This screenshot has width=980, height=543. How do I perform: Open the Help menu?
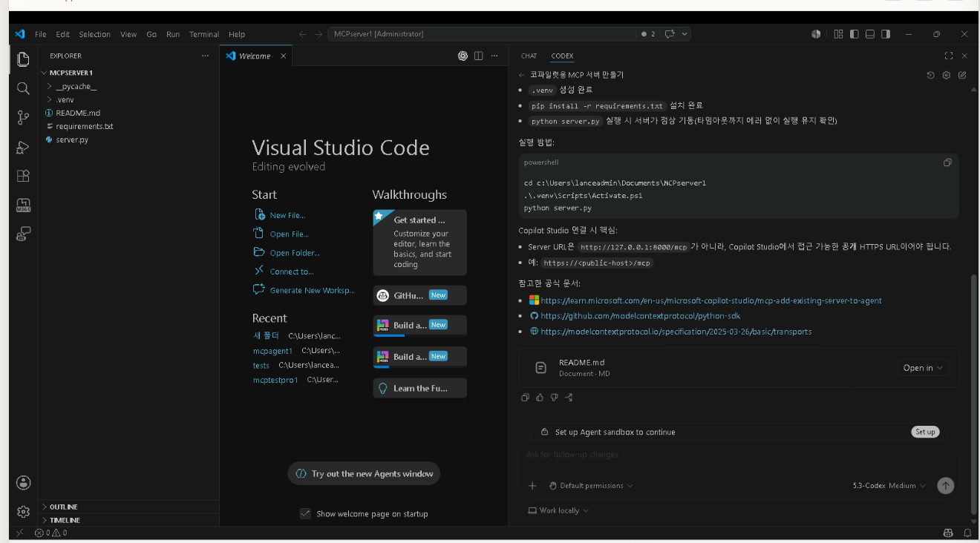[x=237, y=34]
